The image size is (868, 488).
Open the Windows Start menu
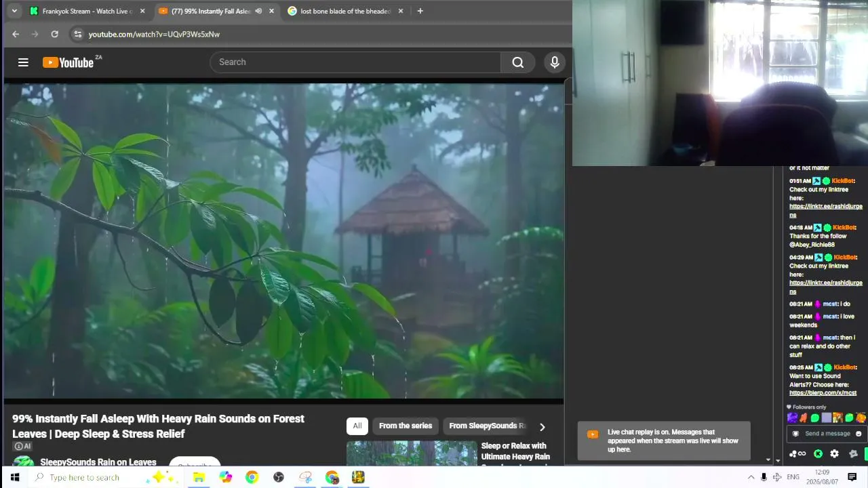point(14,477)
